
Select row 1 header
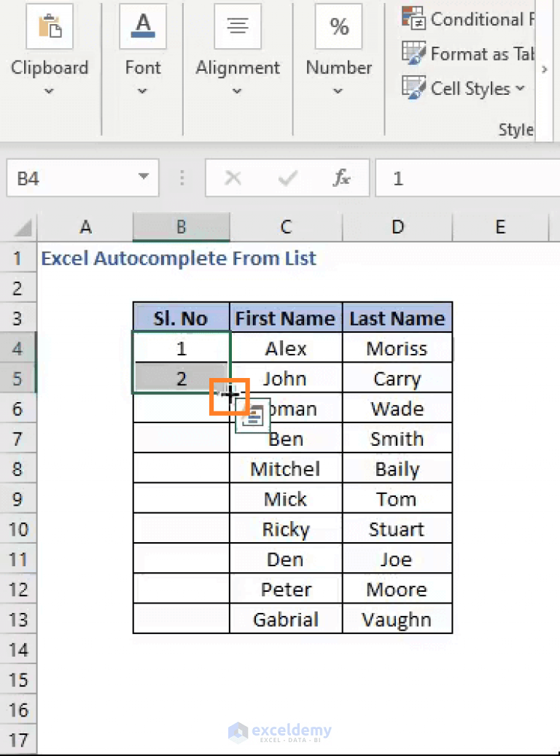(17, 258)
